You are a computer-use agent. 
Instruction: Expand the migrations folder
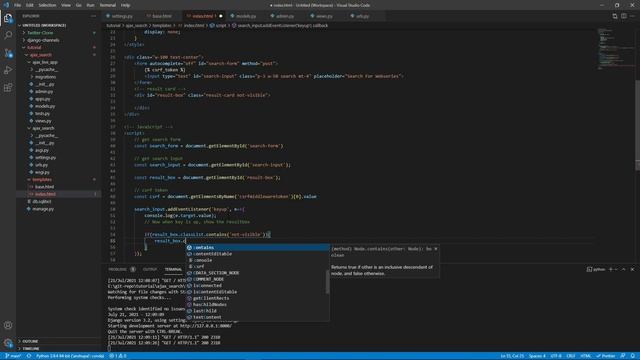pos(45,77)
